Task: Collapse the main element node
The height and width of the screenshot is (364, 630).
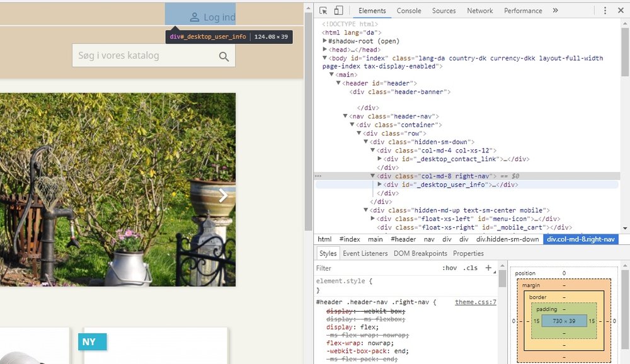Action: point(331,74)
